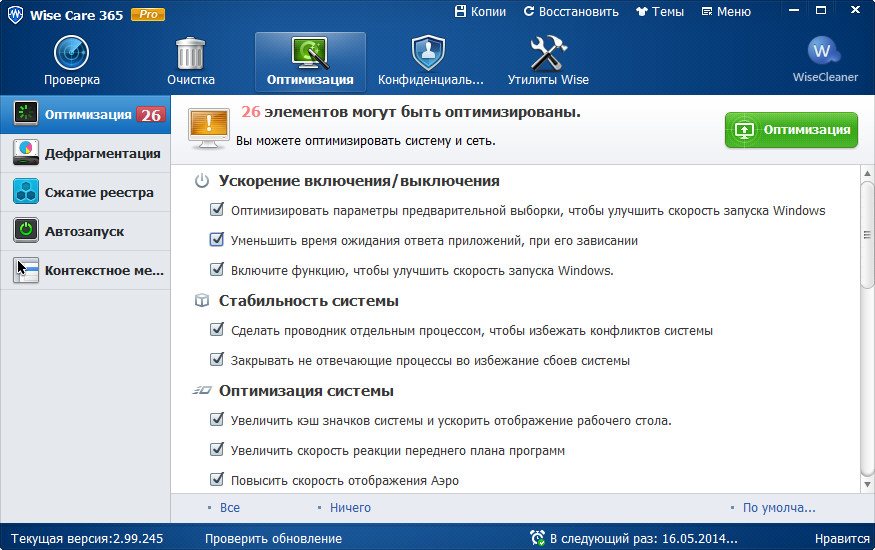Click the Дефрагментация disk icon in sidebar
875x550 pixels.
[26, 153]
